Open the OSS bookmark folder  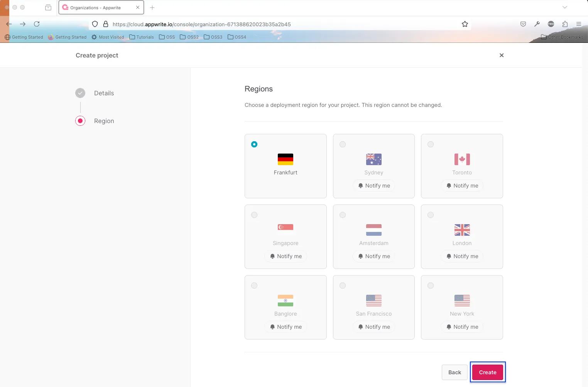coord(167,37)
